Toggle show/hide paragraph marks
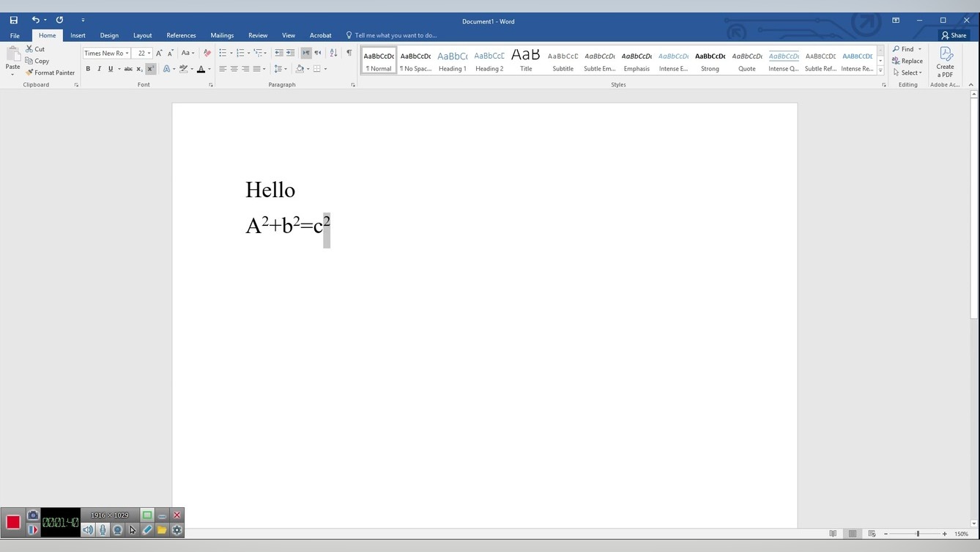 [x=349, y=53]
